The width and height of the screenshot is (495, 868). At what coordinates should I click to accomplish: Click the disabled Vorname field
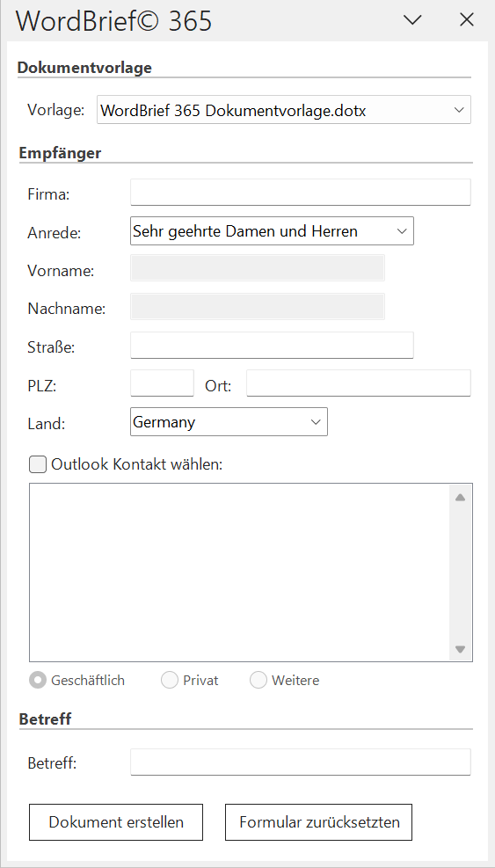[258, 268]
